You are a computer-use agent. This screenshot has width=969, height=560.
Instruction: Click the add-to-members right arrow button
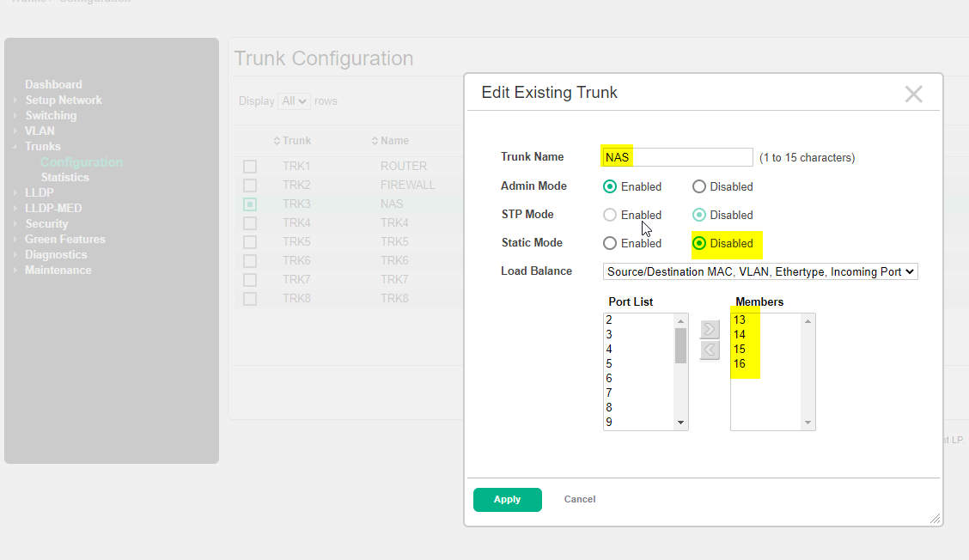[x=709, y=329]
